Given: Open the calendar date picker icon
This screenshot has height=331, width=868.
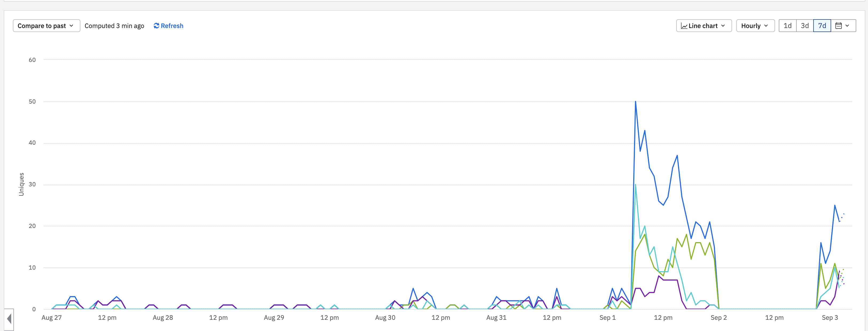Looking at the screenshot, I should (839, 26).
